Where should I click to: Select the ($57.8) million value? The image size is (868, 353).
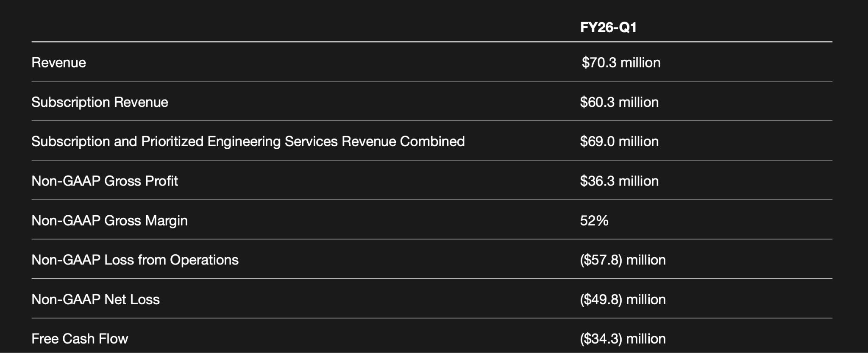pos(623,260)
